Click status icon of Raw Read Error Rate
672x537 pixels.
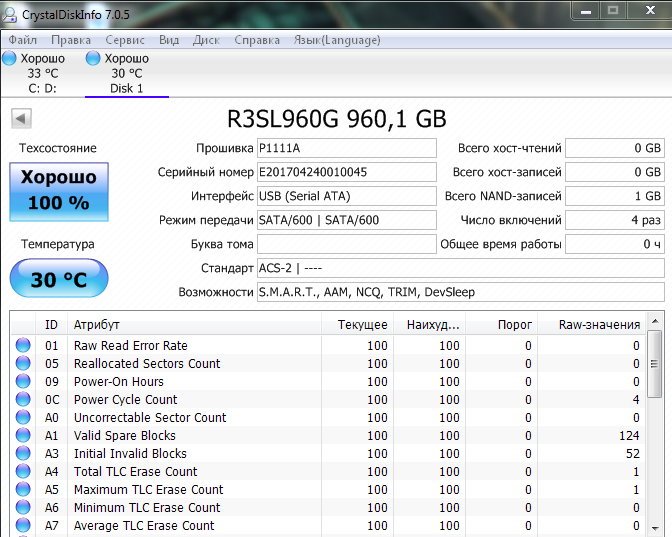(23, 345)
